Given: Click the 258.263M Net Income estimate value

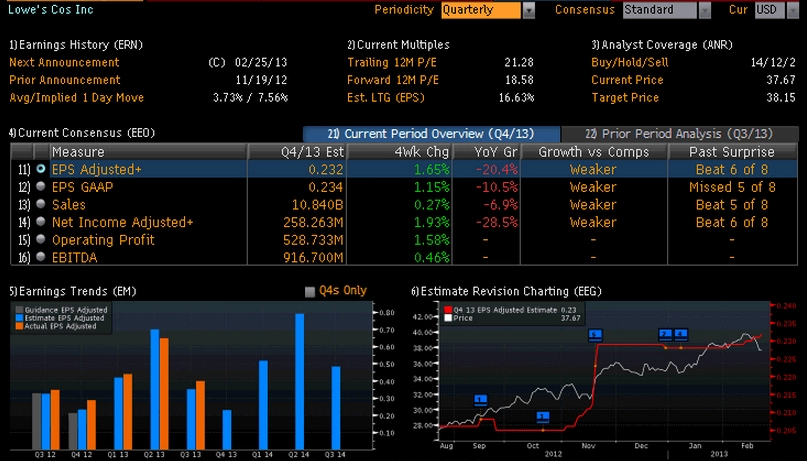Looking at the screenshot, I should (313, 222).
